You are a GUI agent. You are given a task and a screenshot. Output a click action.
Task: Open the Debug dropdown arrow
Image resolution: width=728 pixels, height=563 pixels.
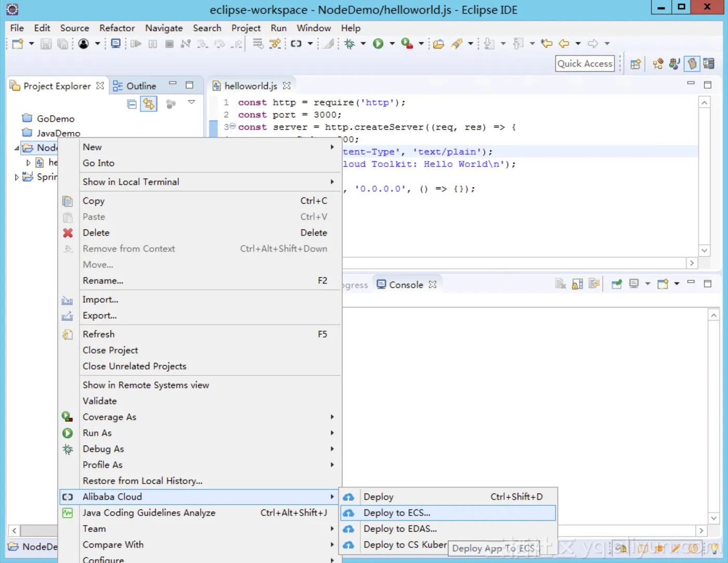pos(363,44)
